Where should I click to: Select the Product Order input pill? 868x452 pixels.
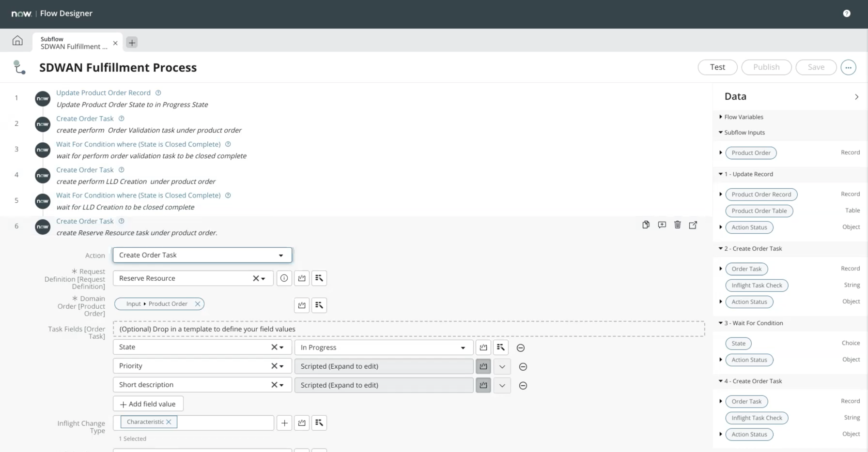(751, 153)
